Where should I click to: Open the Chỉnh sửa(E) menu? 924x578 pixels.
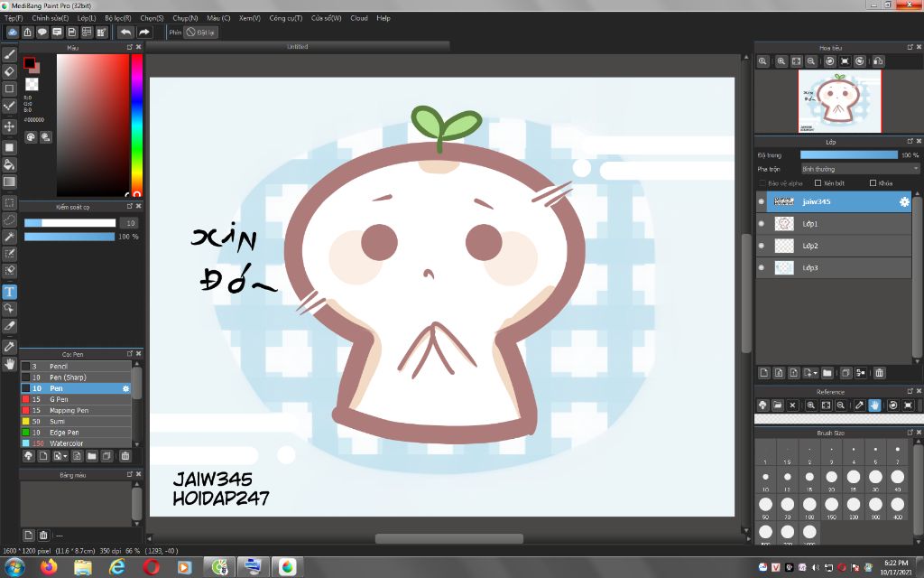coord(51,18)
